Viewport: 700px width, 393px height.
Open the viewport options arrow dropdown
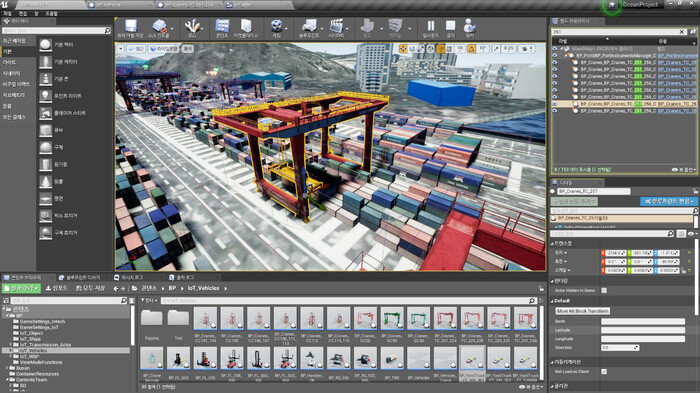121,49
